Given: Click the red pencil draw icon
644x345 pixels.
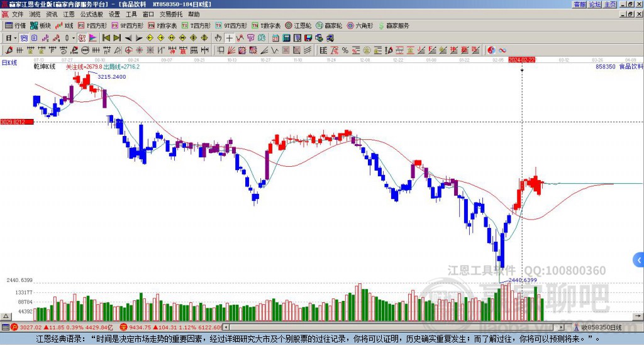Looking at the screenshot, I should (x=9, y=50).
